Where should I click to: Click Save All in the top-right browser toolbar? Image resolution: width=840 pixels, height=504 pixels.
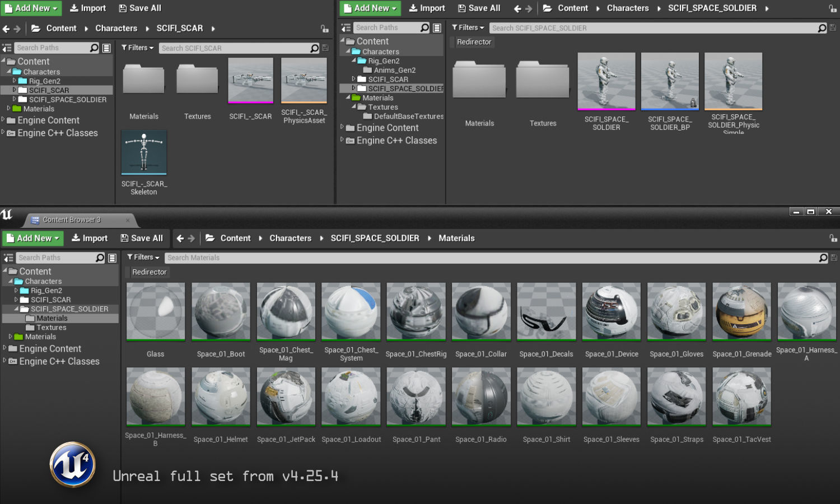click(479, 8)
